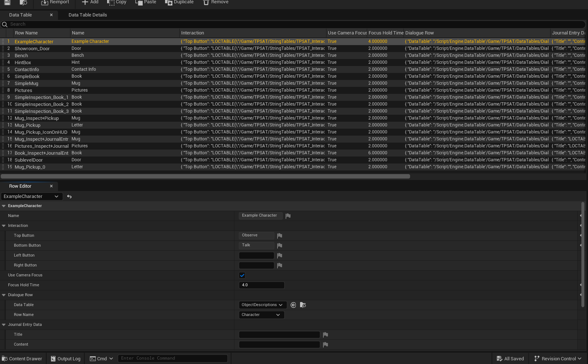Toggle the Use Camera Focus checkbox

tap(242, 275)
